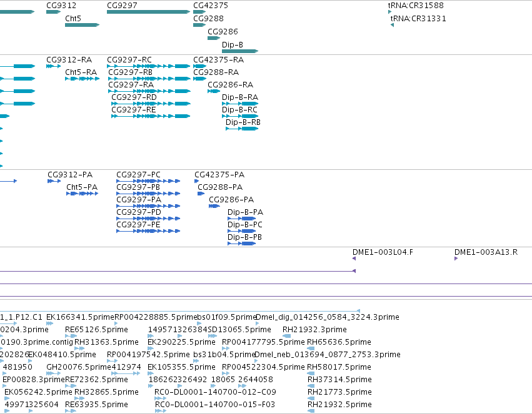Screen dimensions: 532x414
Task: Open EST EK166341.5prime
Action: 81,317
